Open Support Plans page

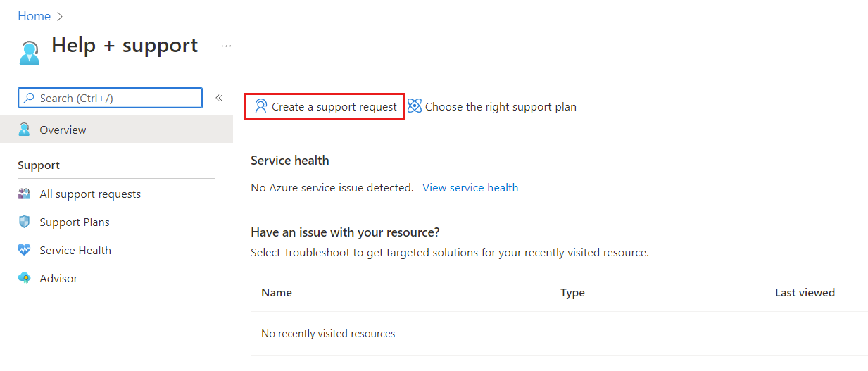pos(75,222)
